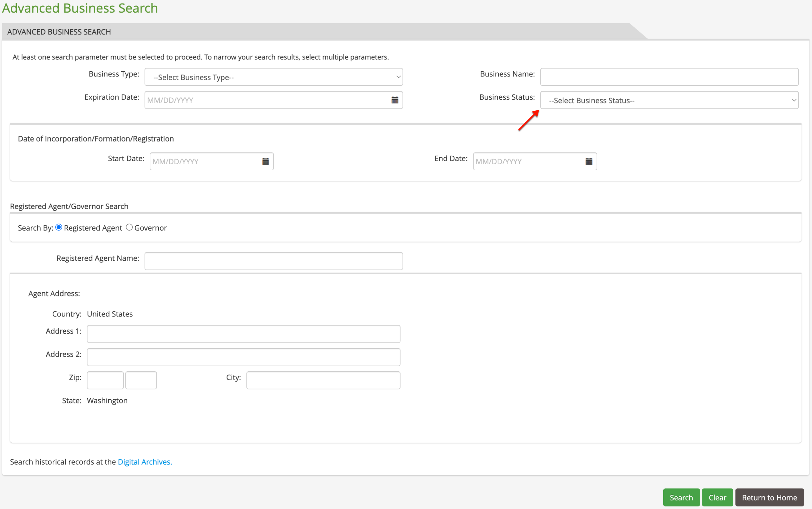Expand the Business Type dropdown

pos(274,77)
